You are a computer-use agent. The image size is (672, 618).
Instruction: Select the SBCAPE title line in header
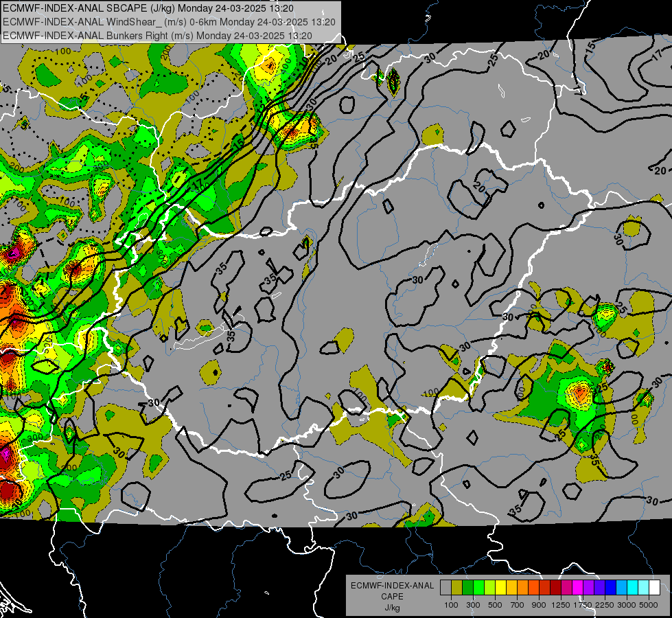click(x=148, y=8)
